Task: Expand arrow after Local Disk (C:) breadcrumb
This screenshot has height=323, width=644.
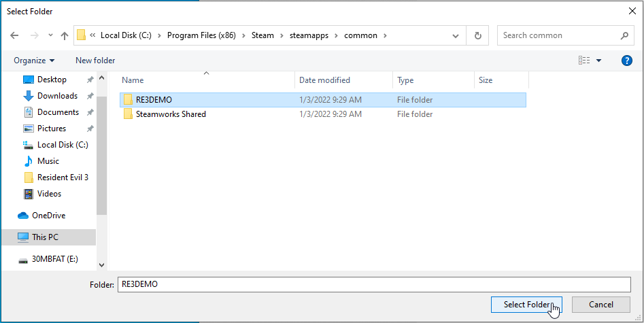Action: (x=159, y=35)
